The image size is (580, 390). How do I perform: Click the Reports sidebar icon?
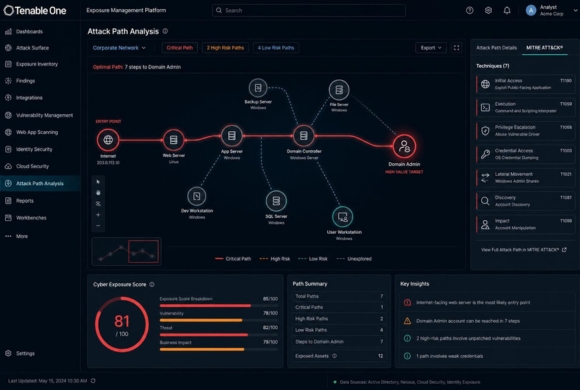pyautogui.click(x=8, y=201)
